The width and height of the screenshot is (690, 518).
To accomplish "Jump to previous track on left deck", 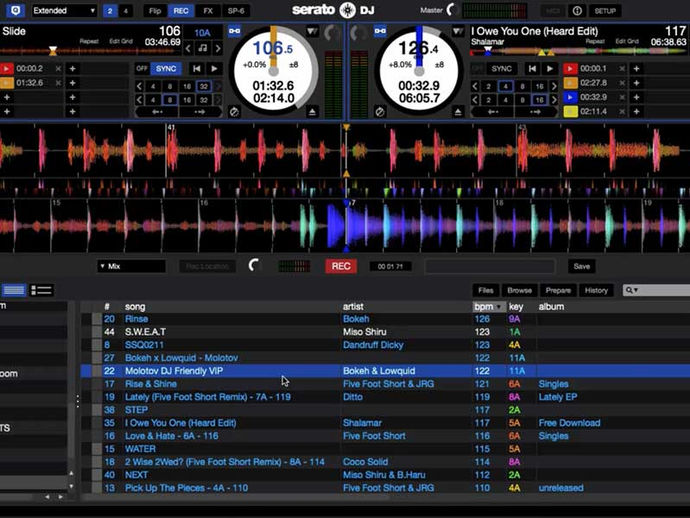I will [197, 69].
